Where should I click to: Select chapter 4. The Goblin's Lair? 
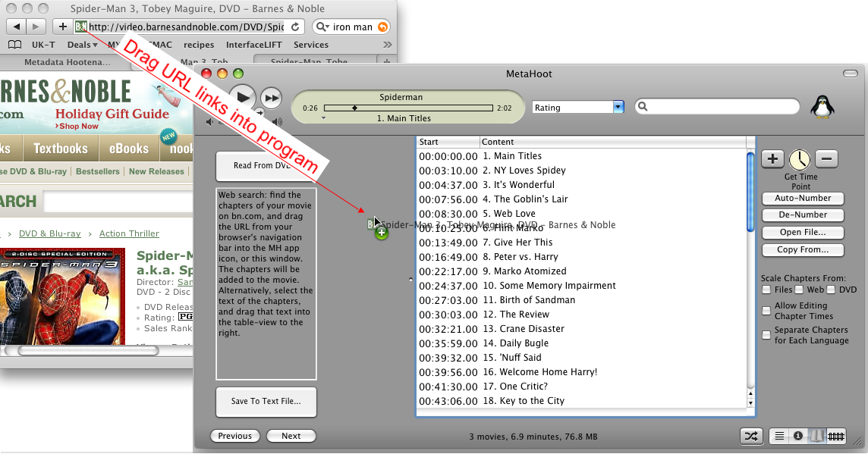[581, 199]
